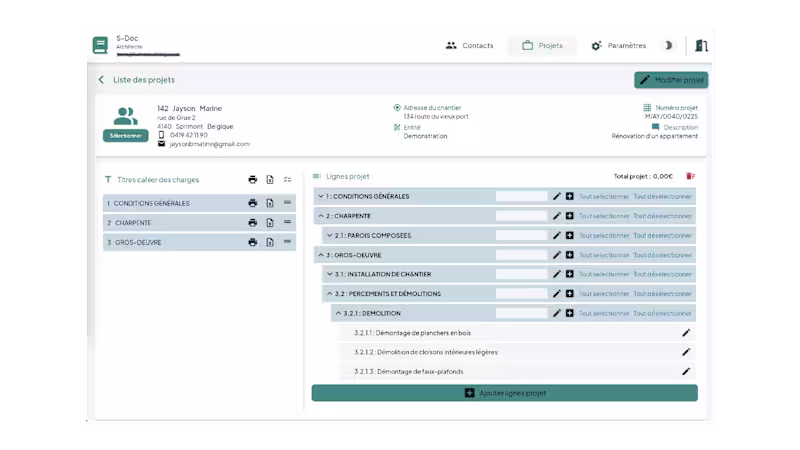Edit 2 : Charpente with pencil icon

coord(557,216)
